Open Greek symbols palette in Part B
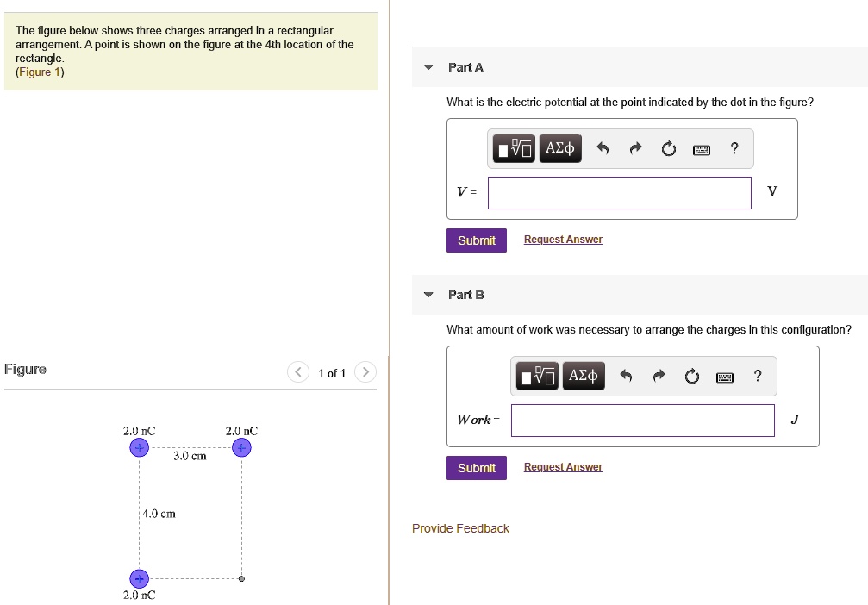This screenshot has height=605, width=868. tap(584, 377)
